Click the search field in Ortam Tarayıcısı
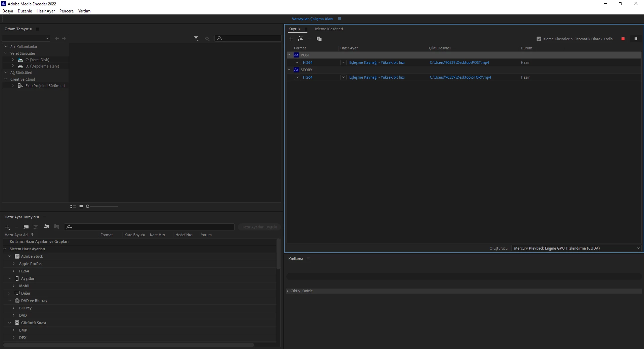Viewport: 644px width, 349px height. click(x=248, y=38)
